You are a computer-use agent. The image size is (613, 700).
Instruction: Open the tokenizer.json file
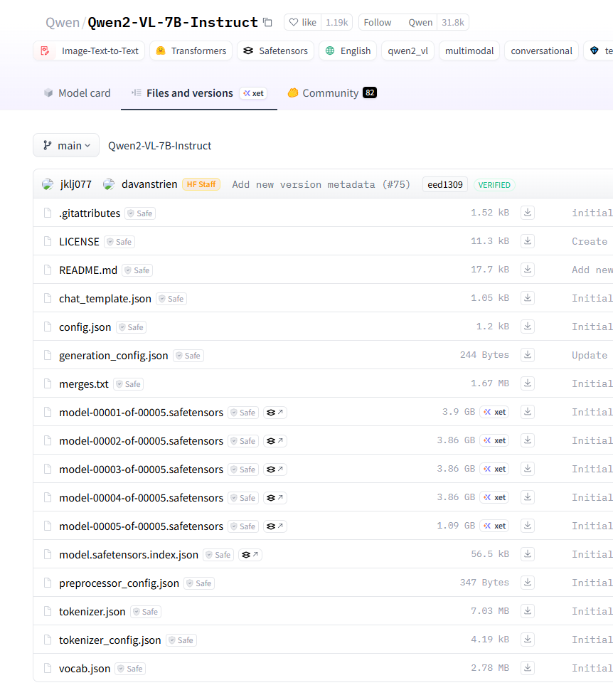(92, 612)
